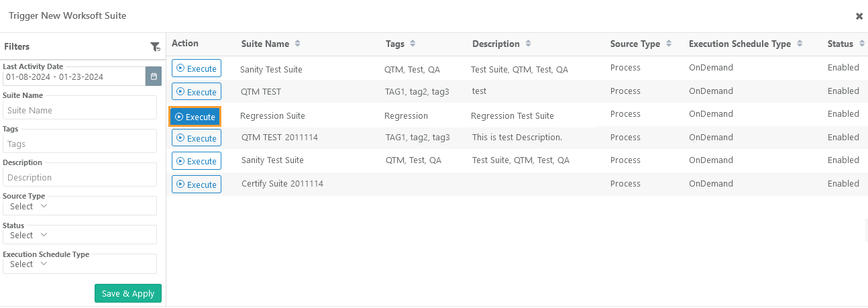Viewport: 868px width, 308px height.
Task: Execute the QTM TEST suite
Action: coord(196,92)
